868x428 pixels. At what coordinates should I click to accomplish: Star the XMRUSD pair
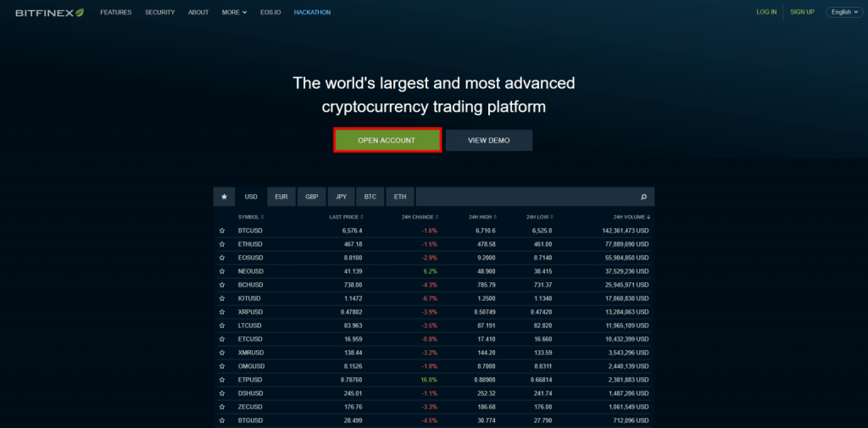click(x=222, y=353)
